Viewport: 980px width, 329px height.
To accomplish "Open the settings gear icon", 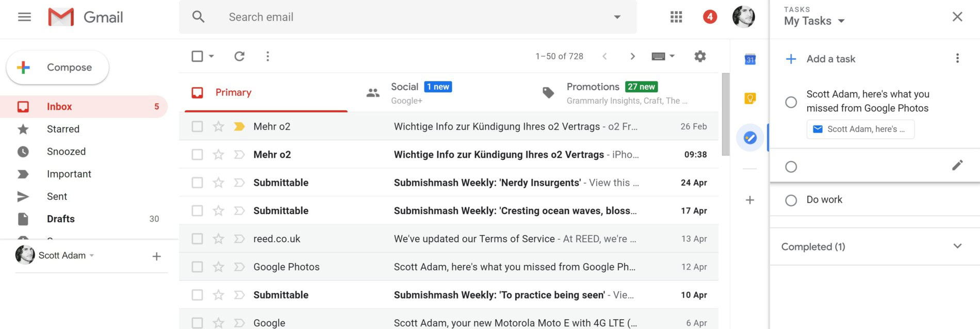I will click(x=699, y=56).
